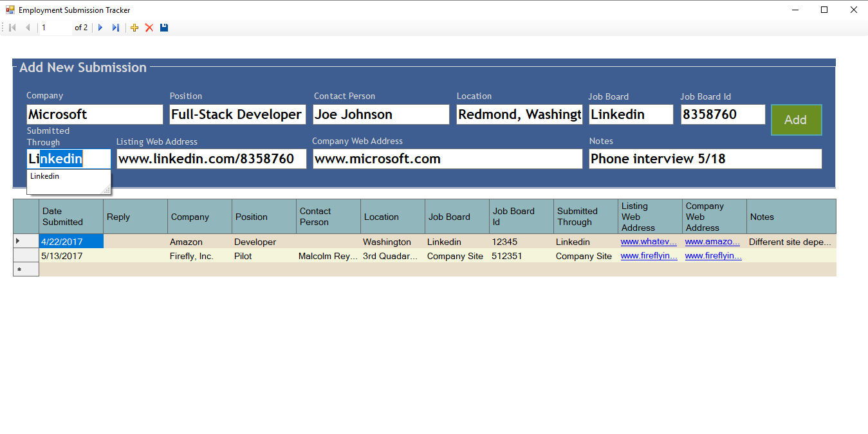Focus the Position field
868x434 pixels.
[x=237, y=114]
